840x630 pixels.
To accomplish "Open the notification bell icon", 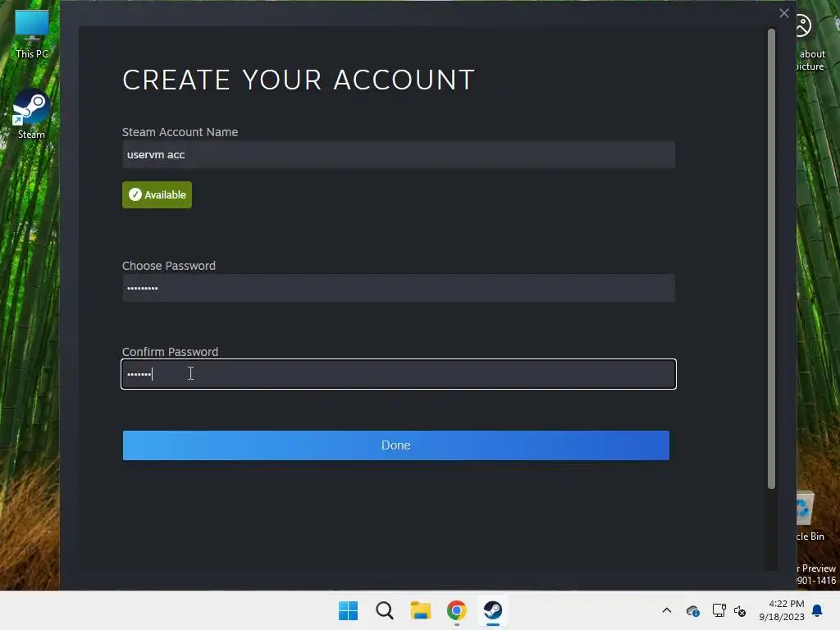I will click(x=818, y=610).
